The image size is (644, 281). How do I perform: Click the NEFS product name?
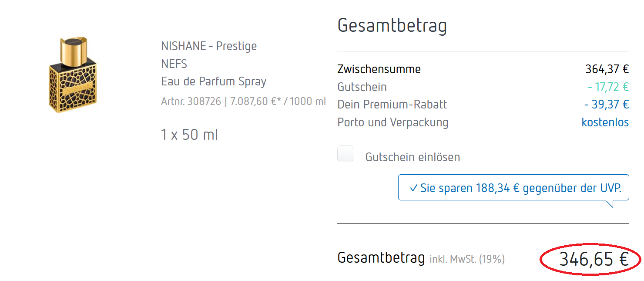click(174, 64)
